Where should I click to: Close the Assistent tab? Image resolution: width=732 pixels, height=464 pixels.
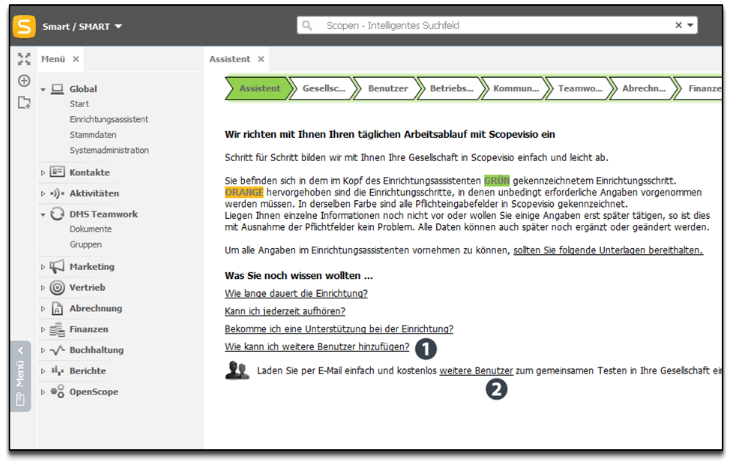tap(261, 59)
